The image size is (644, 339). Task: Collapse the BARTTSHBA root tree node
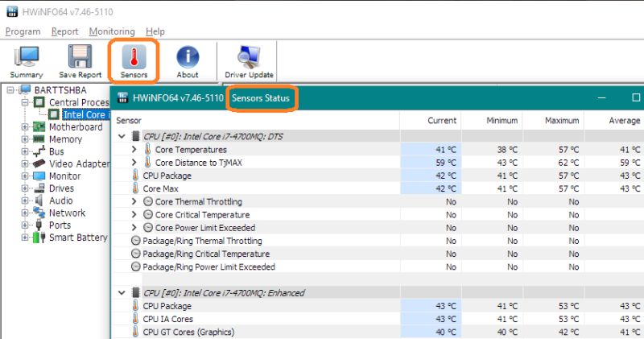[10, 90]
